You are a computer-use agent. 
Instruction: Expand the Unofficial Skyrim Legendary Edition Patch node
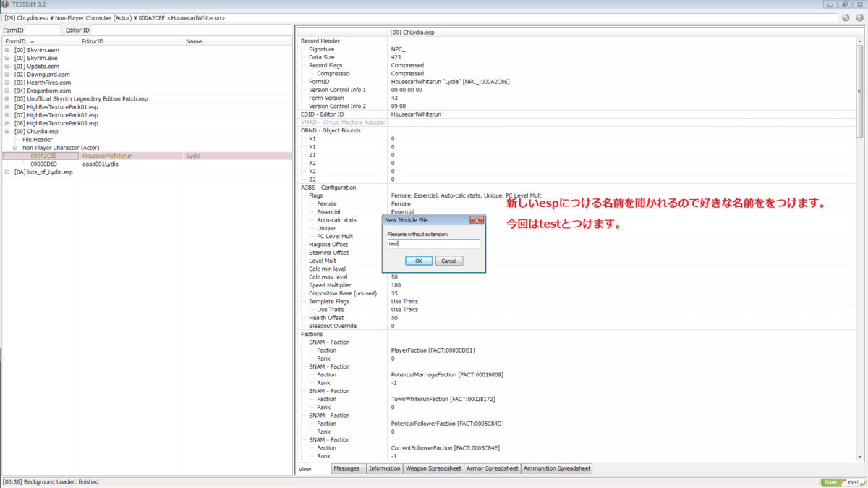[7, 98]
